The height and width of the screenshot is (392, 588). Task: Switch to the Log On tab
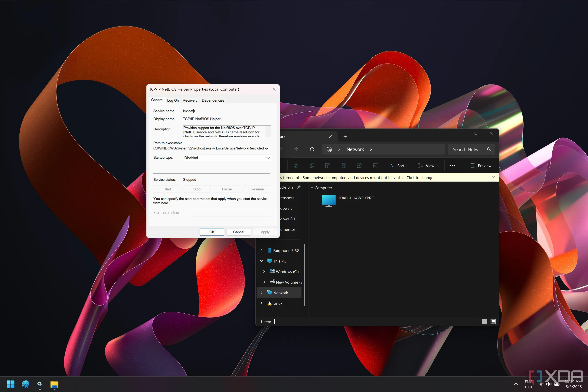tap(173, 100)
